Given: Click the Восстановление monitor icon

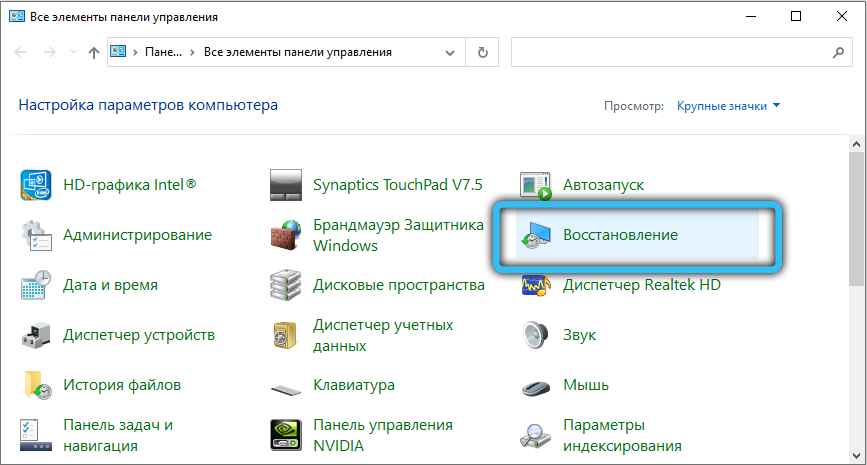Looking at the screenshot, I should click(536, 235).
